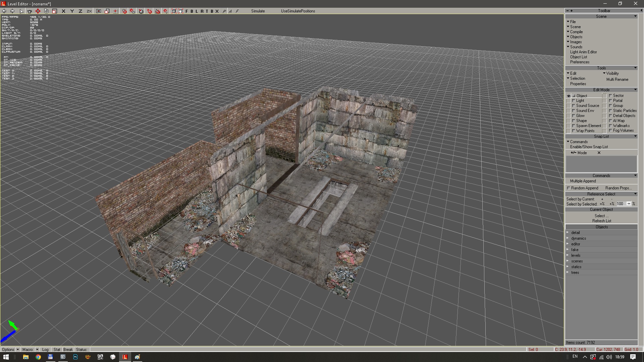Screen dimensions: 644x362
Task: Toggle vertex snap icon
Action: 158,11
